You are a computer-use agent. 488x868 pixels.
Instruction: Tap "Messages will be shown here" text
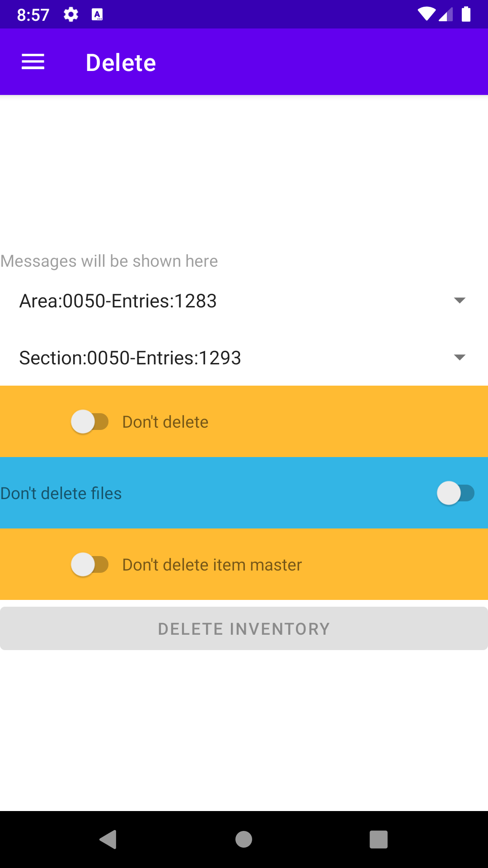coord(109,261)
